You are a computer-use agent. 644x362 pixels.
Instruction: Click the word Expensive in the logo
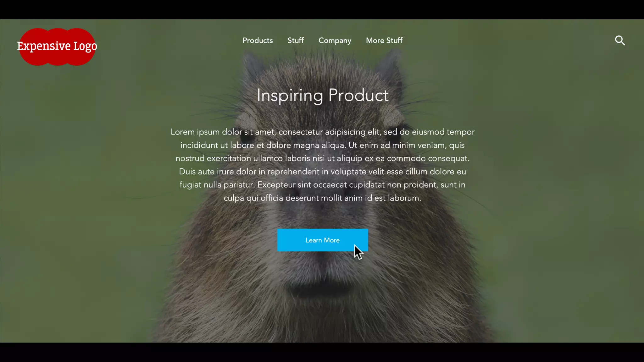44,46
